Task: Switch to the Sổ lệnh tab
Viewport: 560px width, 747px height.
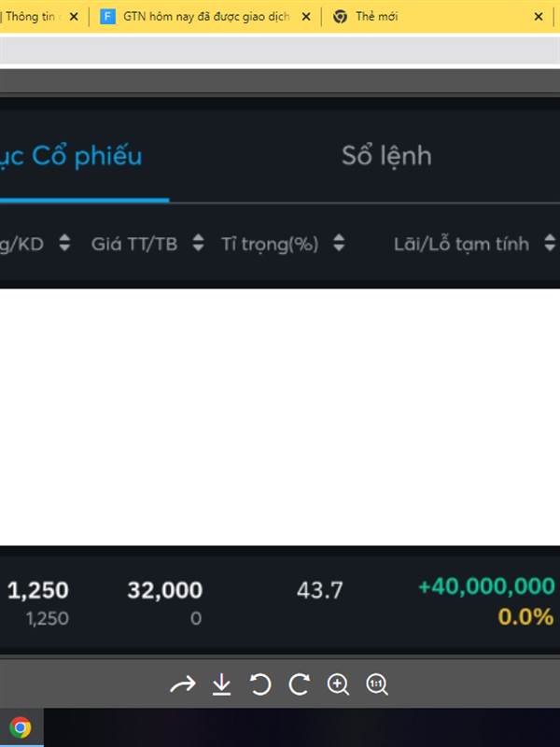Action: (386, 156)
